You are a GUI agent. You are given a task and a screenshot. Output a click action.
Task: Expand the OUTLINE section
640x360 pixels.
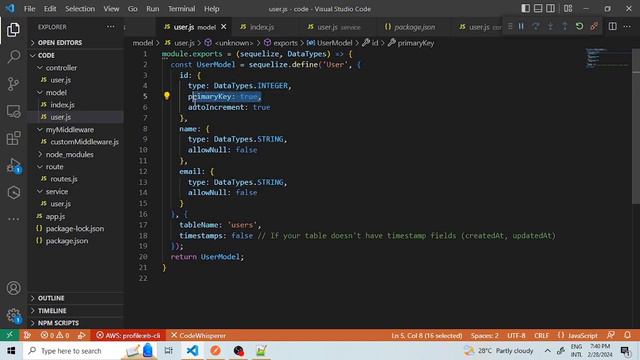(x=76, y=298)
